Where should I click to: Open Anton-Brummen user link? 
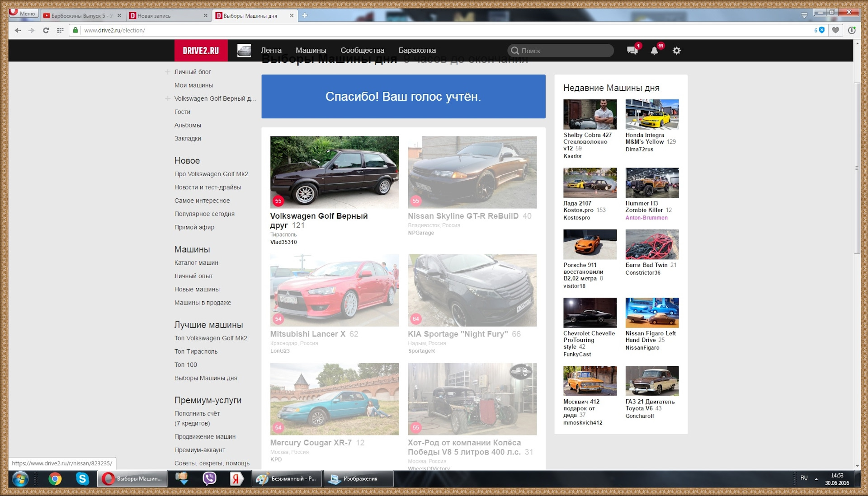click(646, 218)
